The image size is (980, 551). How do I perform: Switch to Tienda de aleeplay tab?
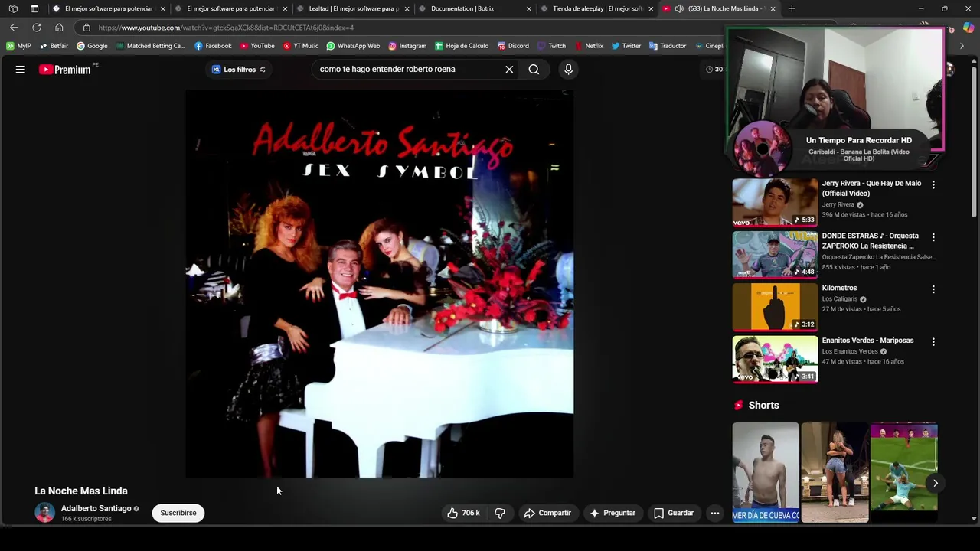pos(597,8)
